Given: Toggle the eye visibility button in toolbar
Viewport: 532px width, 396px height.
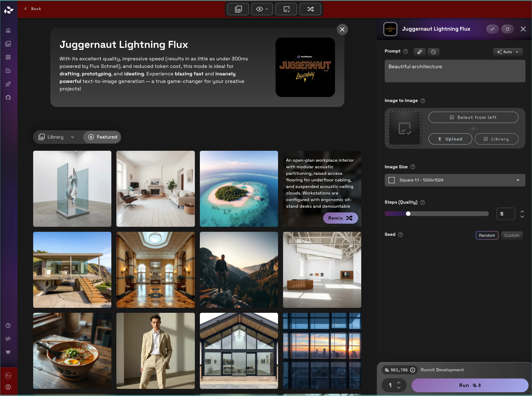Looking at the screenshot, I should click(262, 9).
